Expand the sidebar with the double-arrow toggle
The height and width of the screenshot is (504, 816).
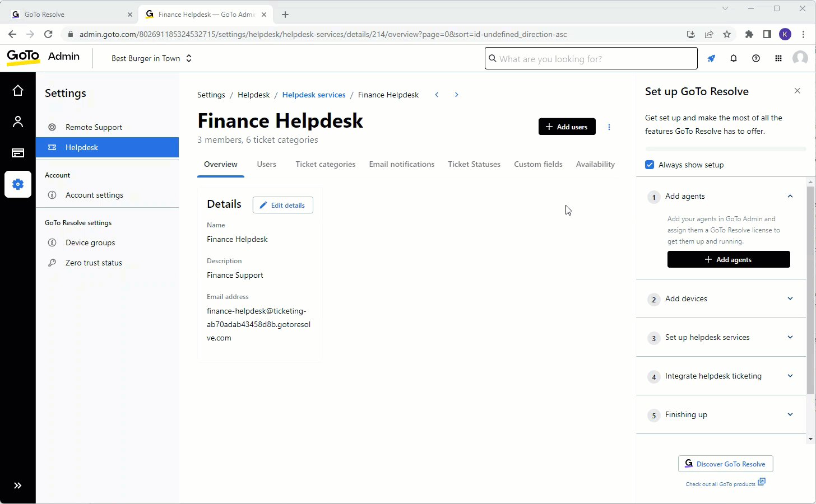pos(18,485)
